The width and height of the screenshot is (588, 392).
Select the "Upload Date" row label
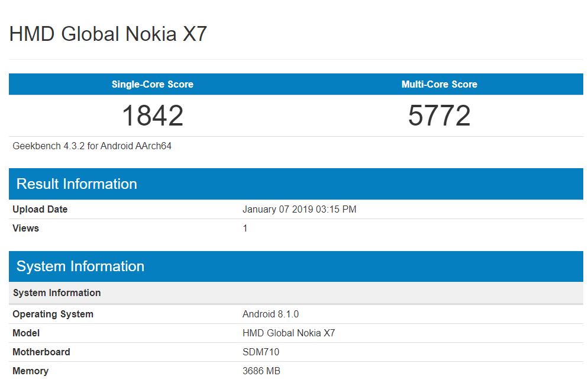pyautogui.click(x=40, y=209)
